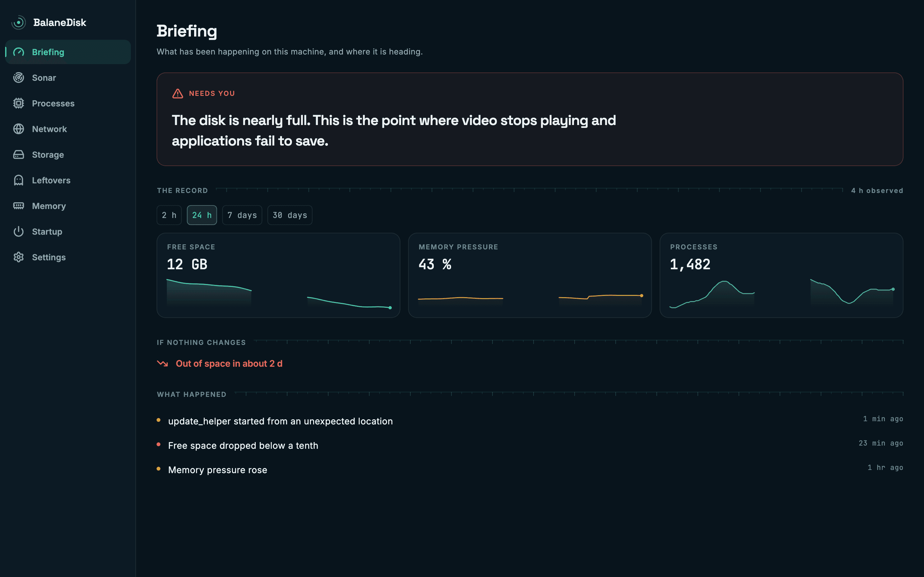Open the Network globe icon
Image resolution: width=924 pixels, height=577 pixels.
18,129
